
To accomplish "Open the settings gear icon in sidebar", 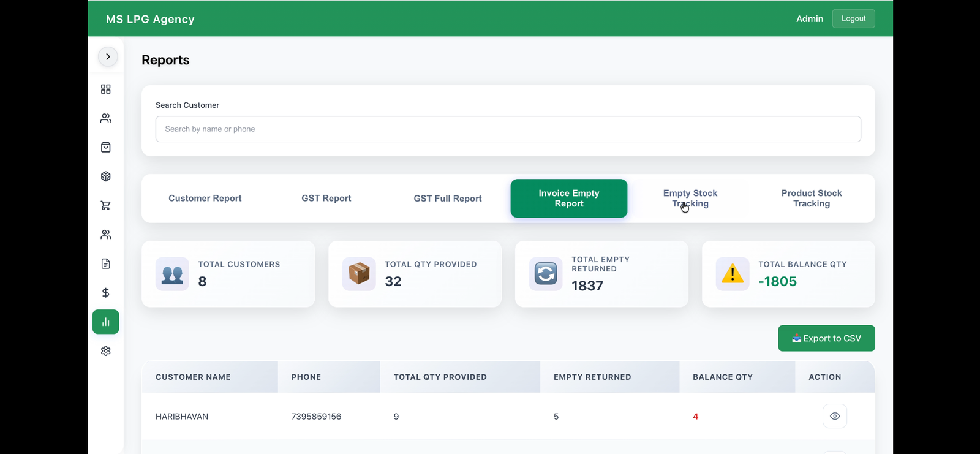I will pyautogui.click(x=105, y=351).
